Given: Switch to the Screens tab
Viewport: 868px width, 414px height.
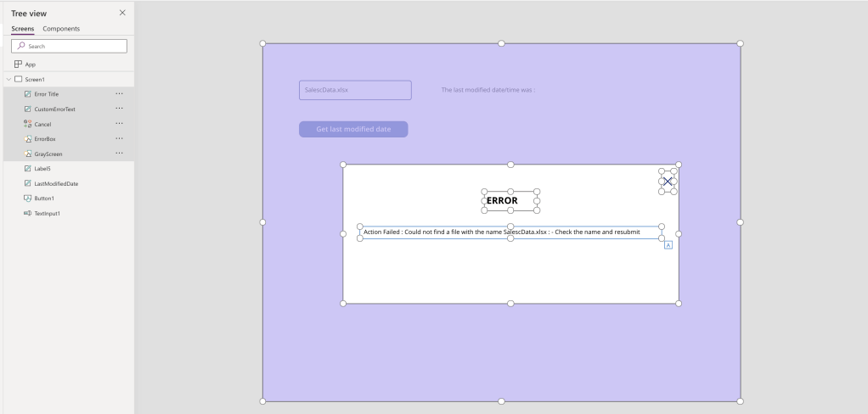Looking at the screenshot, I should pos(23,29).
